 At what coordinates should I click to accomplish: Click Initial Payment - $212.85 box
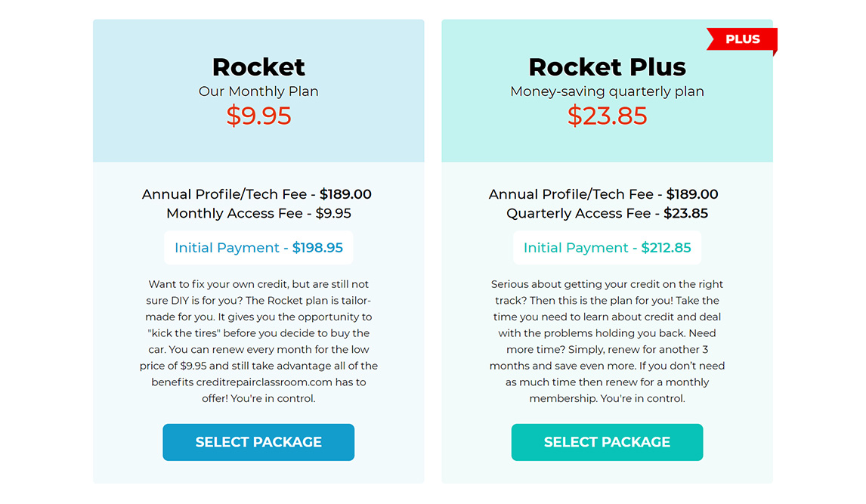pyautogui.click(x=607, y=248)
